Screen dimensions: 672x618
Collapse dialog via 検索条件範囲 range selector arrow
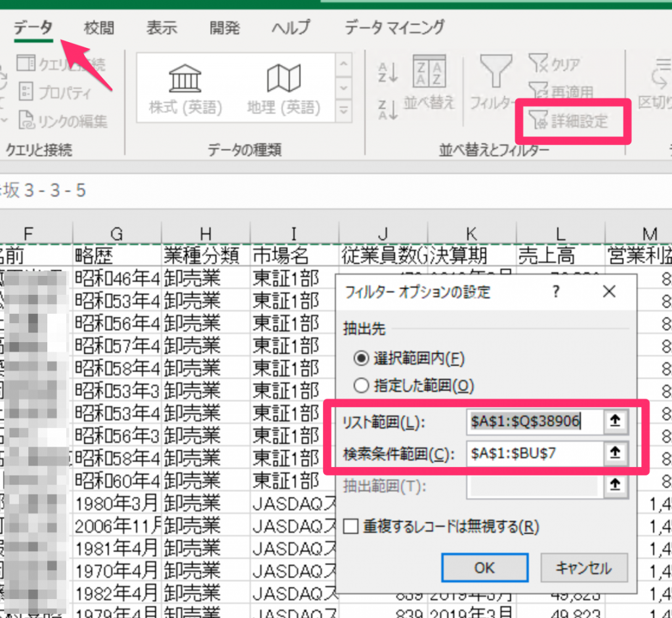(x=615, y=453)
